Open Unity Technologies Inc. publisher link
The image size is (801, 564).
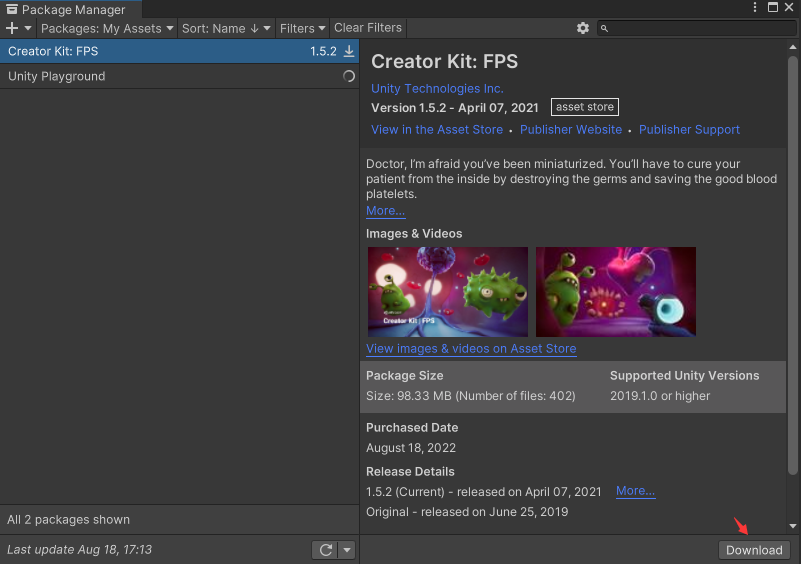tap(437, 88)
